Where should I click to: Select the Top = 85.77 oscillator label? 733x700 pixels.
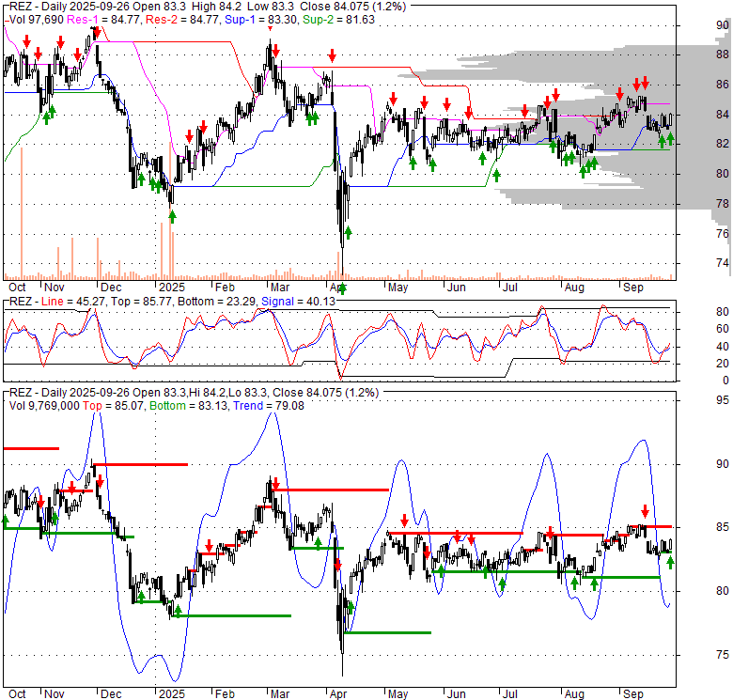(x=141, y=302)
